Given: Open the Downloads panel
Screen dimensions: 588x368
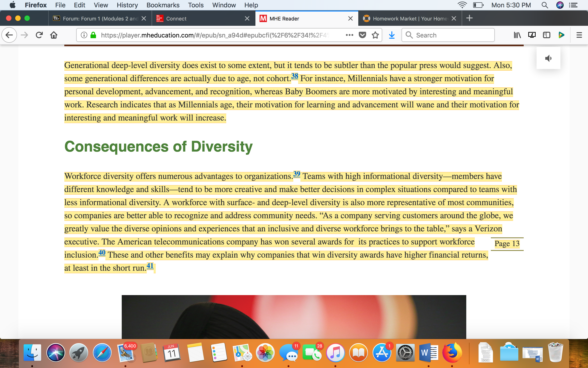Looking at the screenshot, I should tap(392, 35).
